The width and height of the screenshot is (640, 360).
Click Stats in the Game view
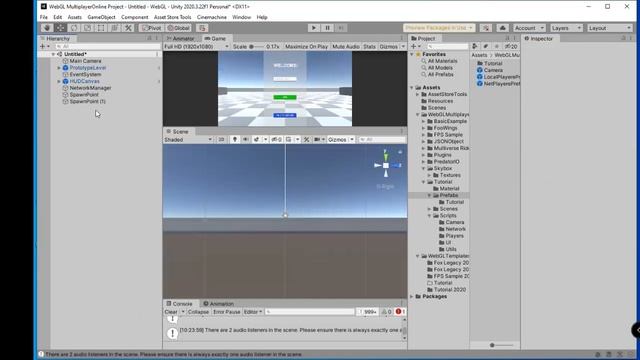tap(369, 47)
